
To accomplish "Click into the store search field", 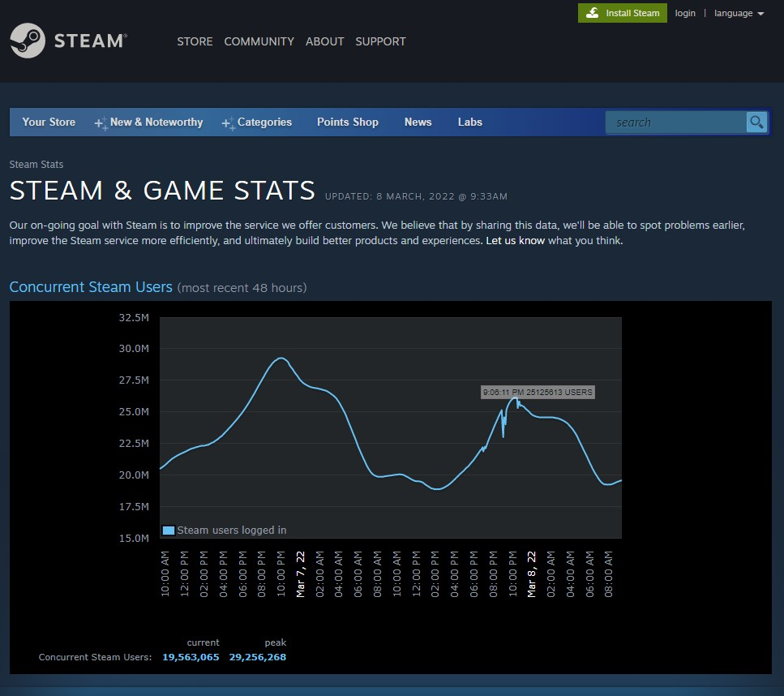I will coord(675,122).
